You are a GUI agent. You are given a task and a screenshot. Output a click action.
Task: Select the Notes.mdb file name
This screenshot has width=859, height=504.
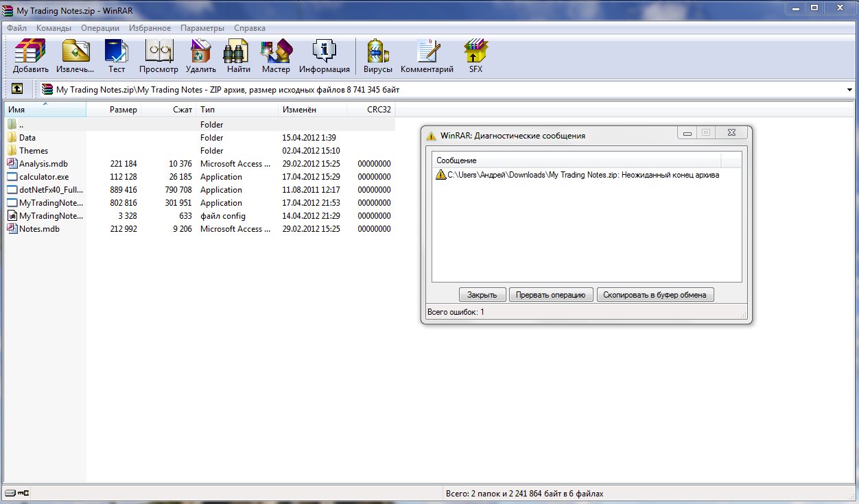click(x=39, y=229)
